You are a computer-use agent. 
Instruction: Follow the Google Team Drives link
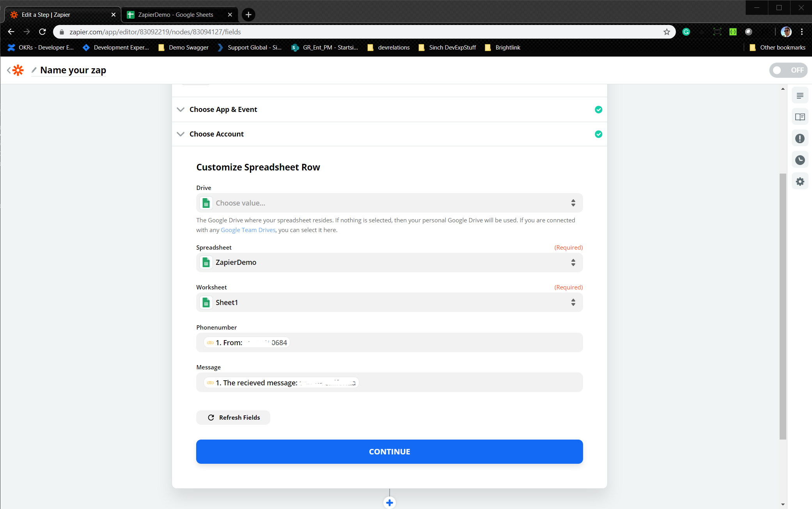[248, 230]
